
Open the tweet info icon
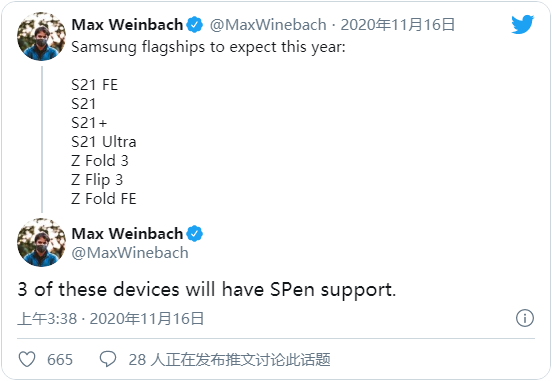[x=525, y=318]
